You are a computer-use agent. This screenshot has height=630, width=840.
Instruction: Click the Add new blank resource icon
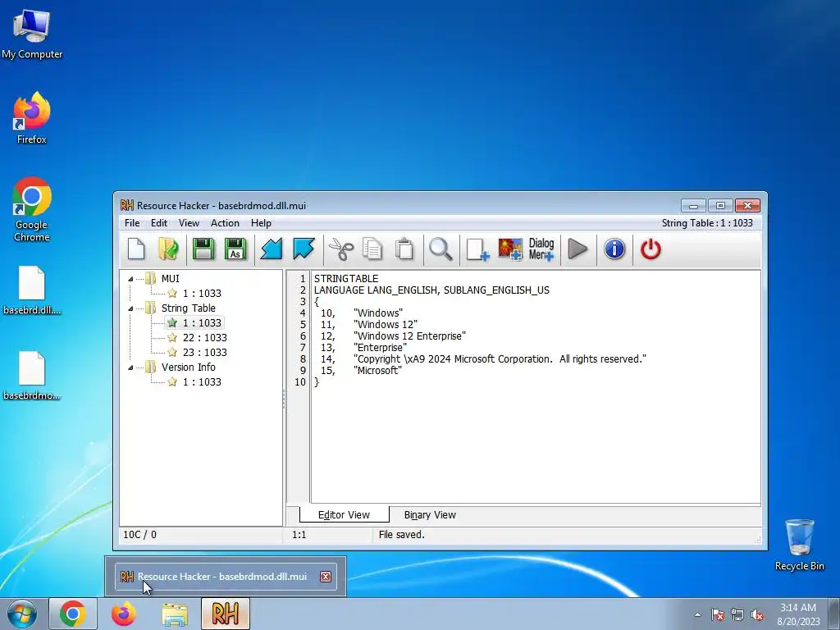click(477, 249)
